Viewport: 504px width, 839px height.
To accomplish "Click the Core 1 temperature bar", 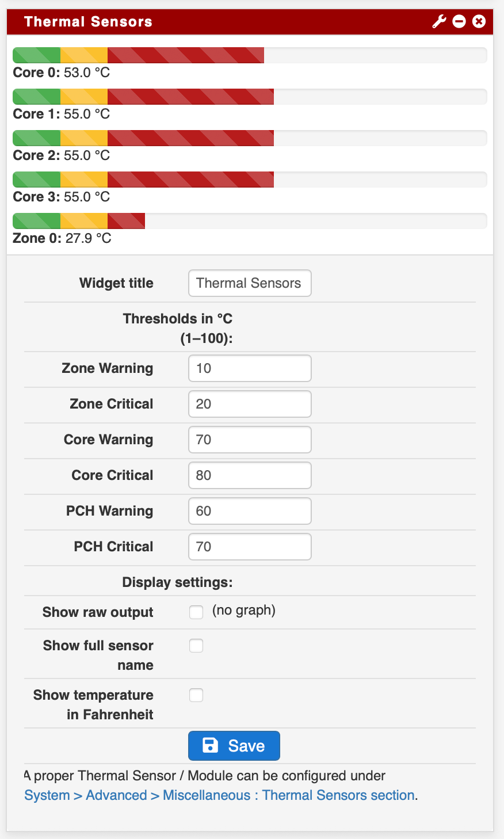I will pos(250,97).
